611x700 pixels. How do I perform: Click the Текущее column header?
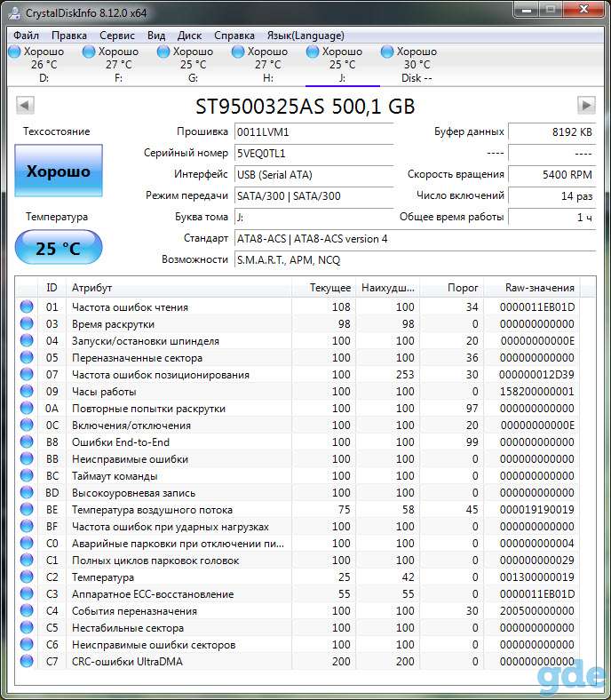tap(323, 288)
